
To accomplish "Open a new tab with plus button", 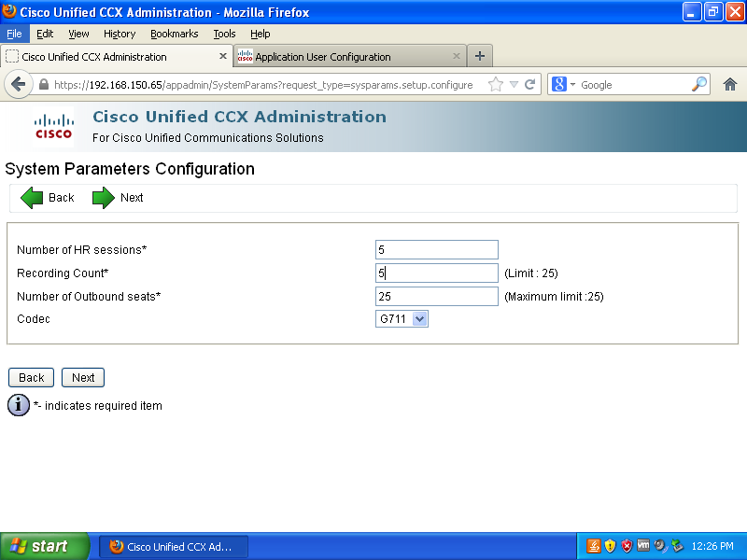I will click(x=480, y=56).
